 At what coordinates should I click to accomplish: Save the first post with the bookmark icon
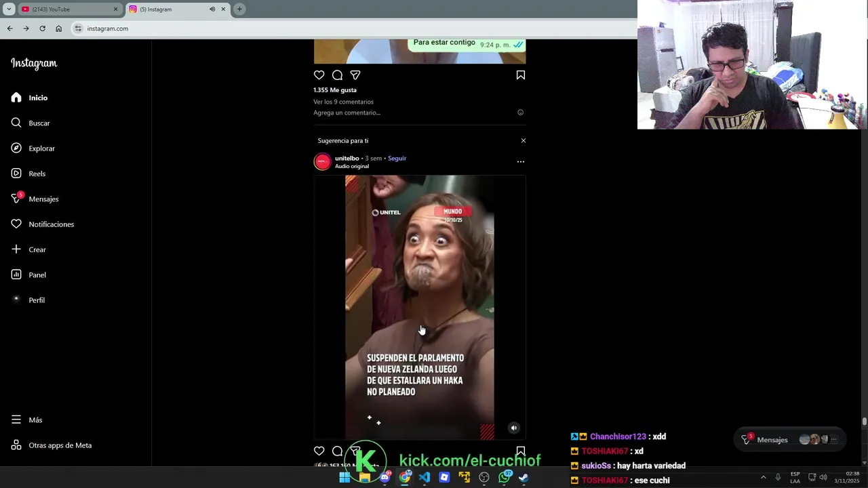point(521,75)
